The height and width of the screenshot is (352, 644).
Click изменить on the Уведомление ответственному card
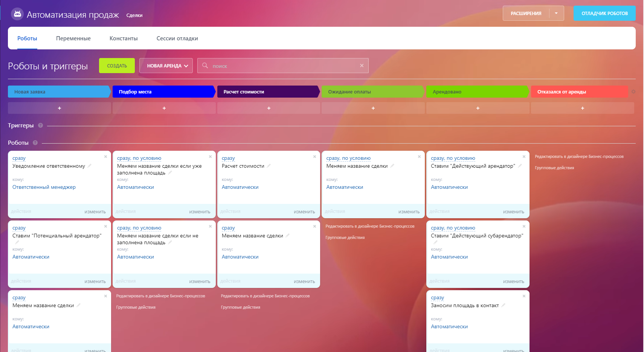coord(95,212)
